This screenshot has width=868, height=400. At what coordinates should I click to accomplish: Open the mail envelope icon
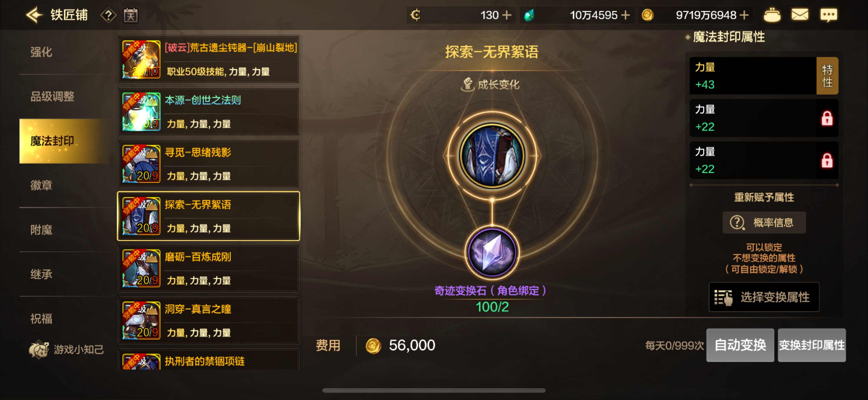800,15
